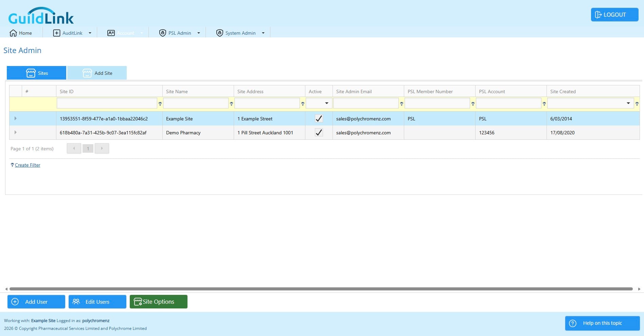644x336 pixels.
Task: Click Help on this topic button
Action: coord(602,323)
